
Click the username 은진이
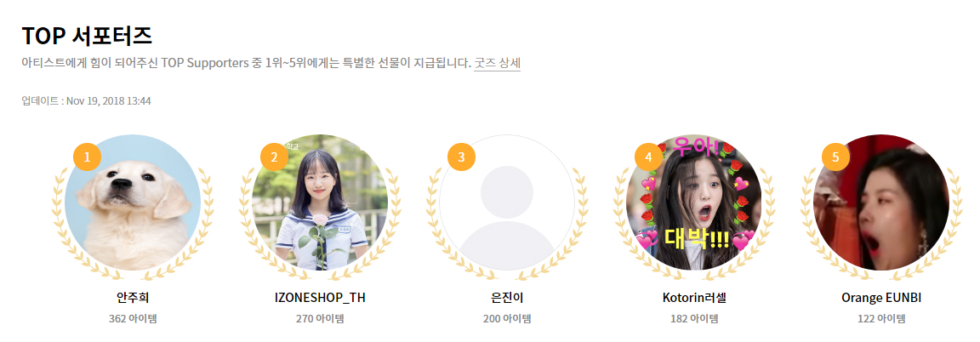click(507, 299)
